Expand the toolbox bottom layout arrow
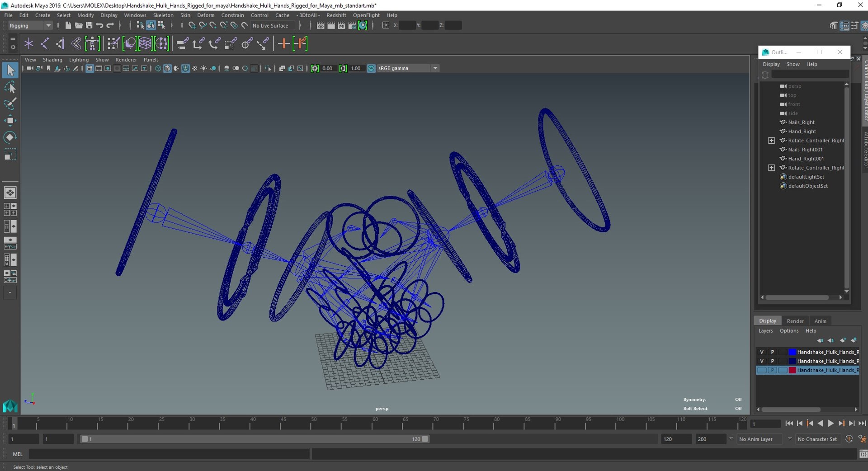 10,292
